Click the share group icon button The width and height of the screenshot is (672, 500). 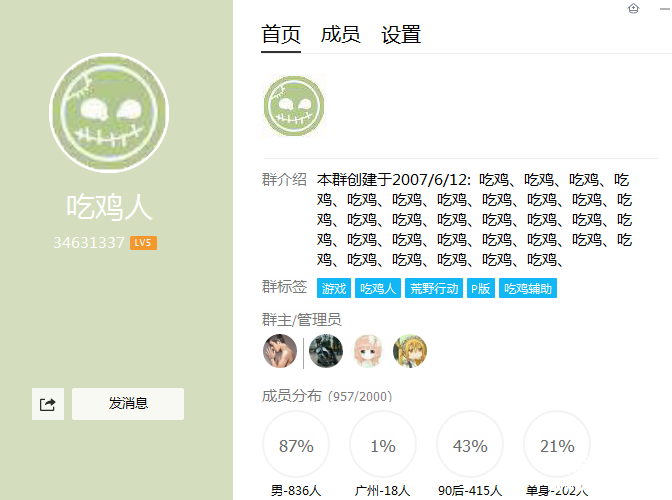pyautogui.click(x=48, y=404)
